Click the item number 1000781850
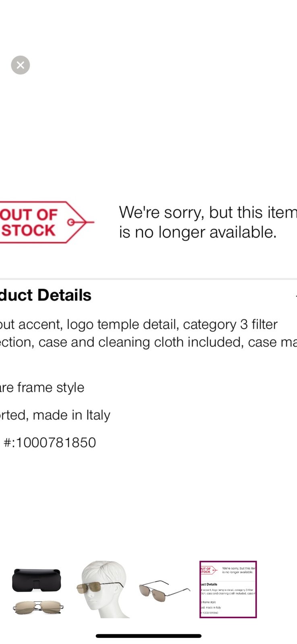Screen dimensions: 297x644 [50, 443]
